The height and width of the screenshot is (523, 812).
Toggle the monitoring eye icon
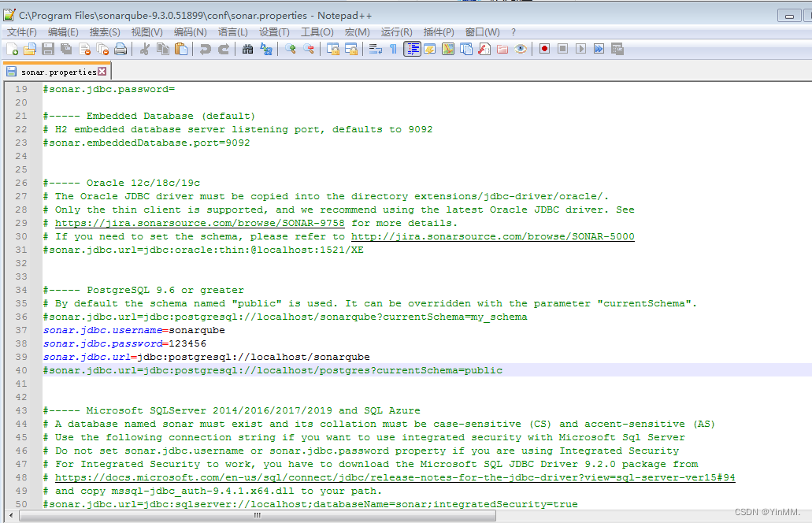point(521,49)
